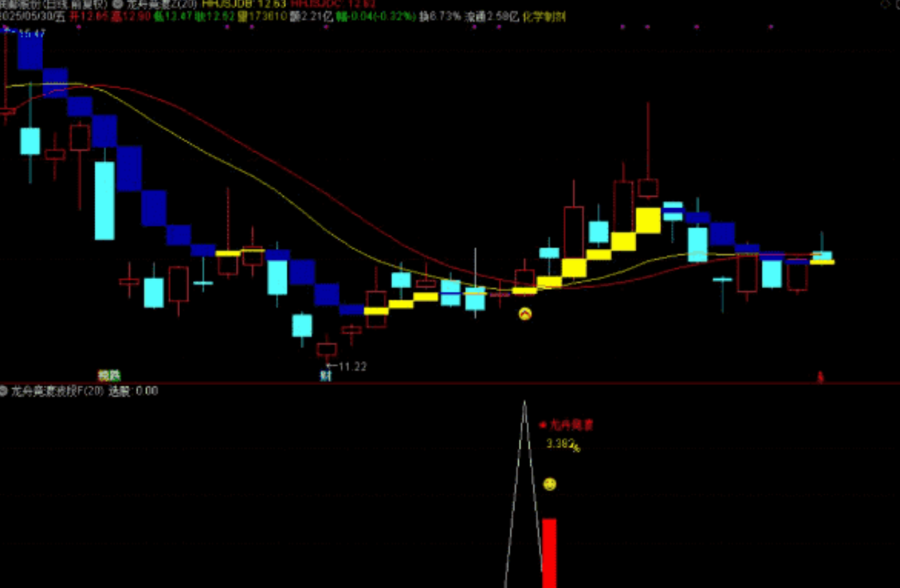Click the green info tag below the candles

109,375
